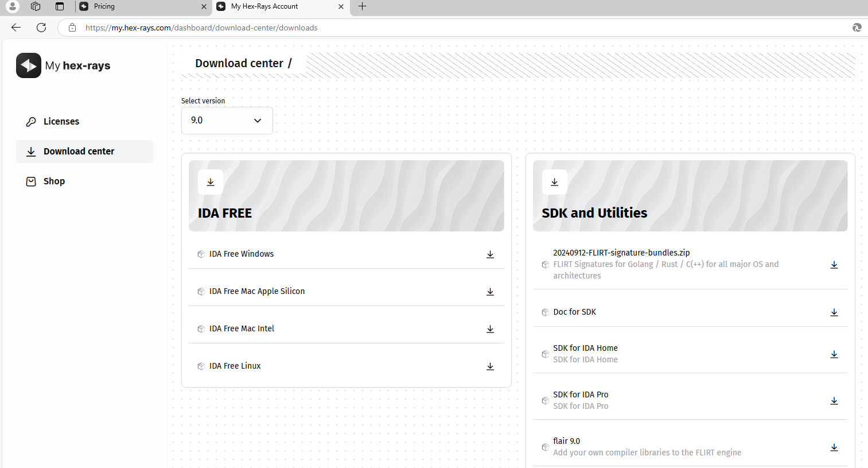Click the package icon beside IDA Free Mac Intel
Viewport: 868px width, 468px height.
tap(201, 329)
